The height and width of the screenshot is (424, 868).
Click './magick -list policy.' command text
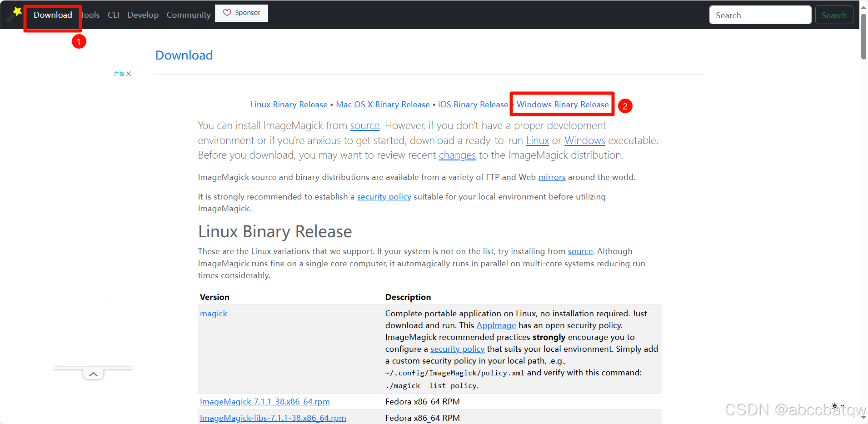(x=432, y=386)
